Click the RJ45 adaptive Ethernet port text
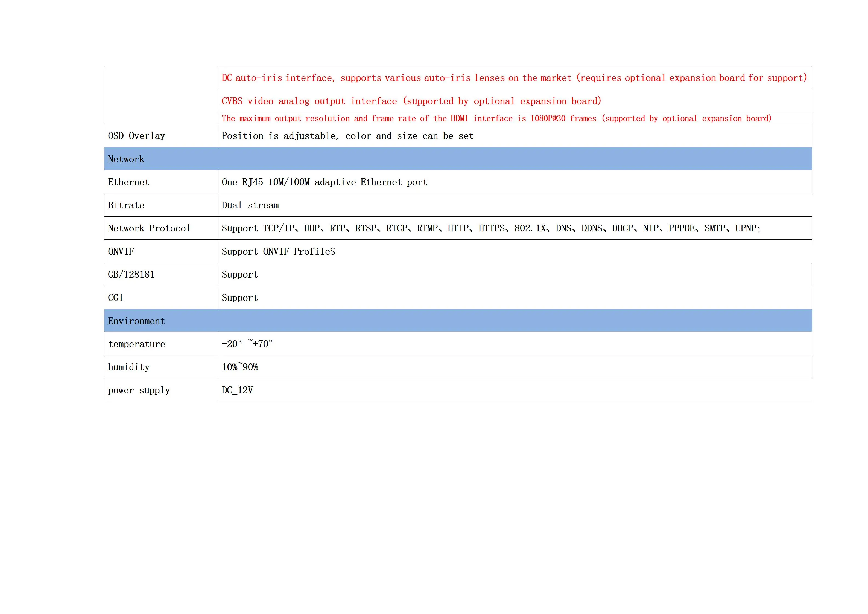The width and height of the screenshot is (868, 614). [324, 182]
